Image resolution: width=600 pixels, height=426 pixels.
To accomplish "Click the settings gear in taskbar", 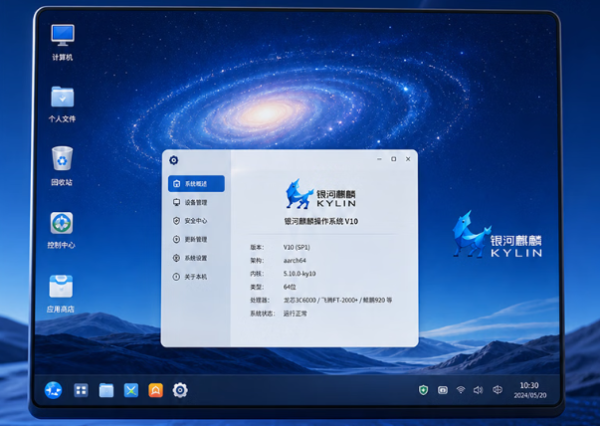I will point(180,390).
